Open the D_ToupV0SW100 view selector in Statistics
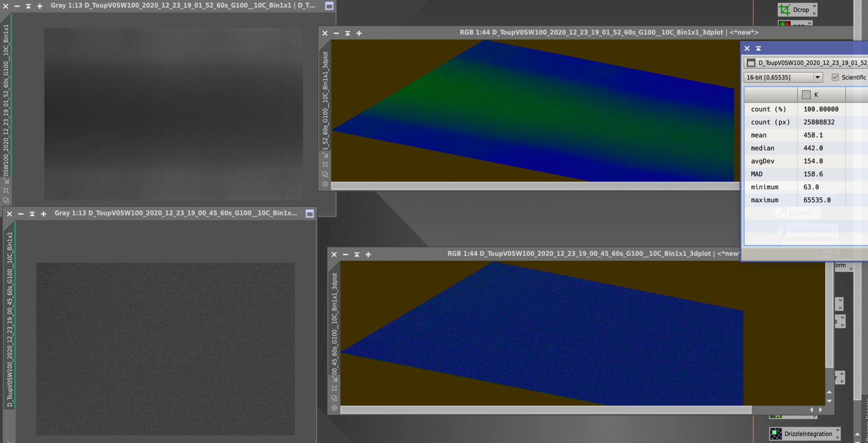This screenshot has height=443, width=868. pos(806,63)
